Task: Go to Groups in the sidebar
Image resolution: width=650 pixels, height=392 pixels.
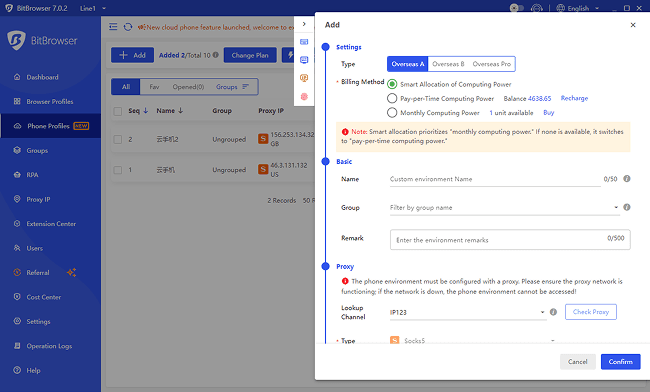Action: [x=37, y=150]
